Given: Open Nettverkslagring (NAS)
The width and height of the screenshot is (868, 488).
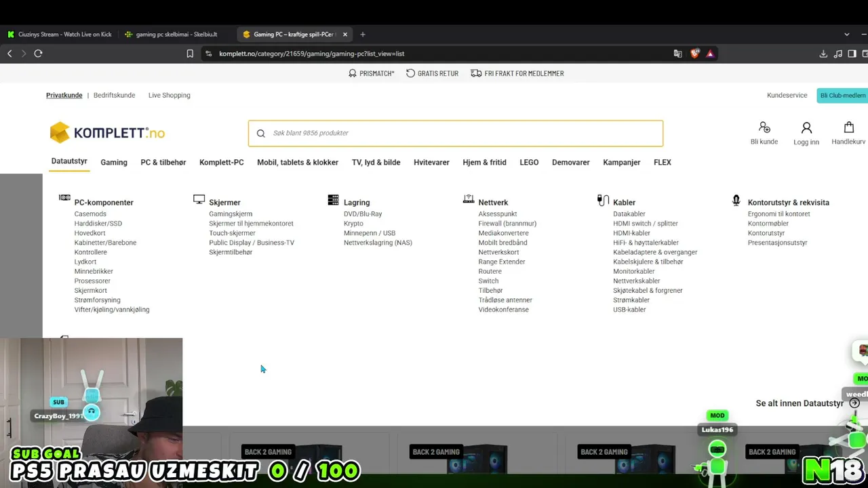Looking at the screenshot, I should click(x=378, y=243).
